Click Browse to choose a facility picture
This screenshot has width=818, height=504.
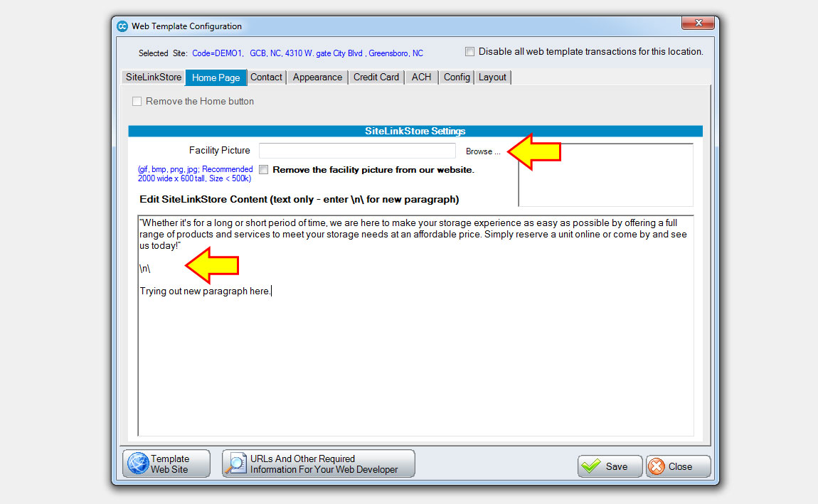[x=482, y=151]
